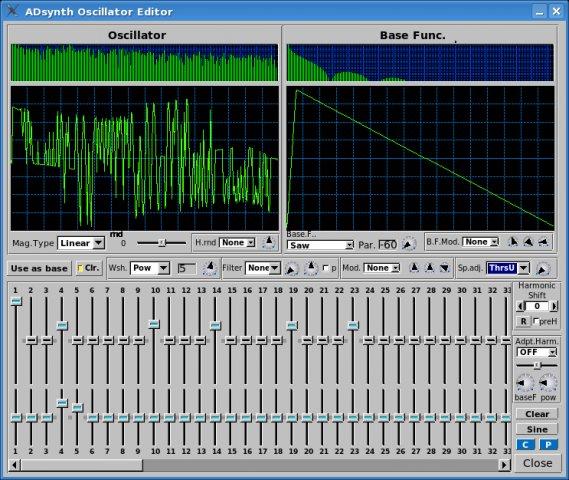This screenshot has width=569, height=480.
Task: Click the second B.F.Mod parameter knob
Action: coord(528,242)
